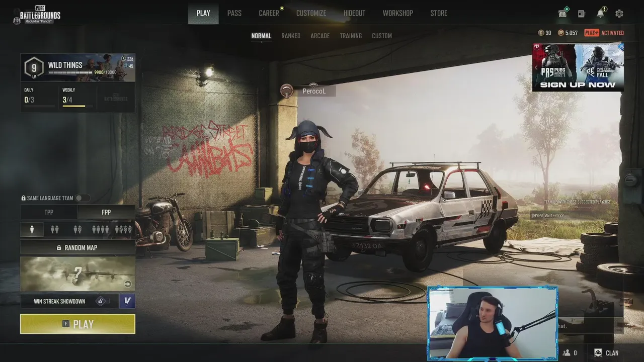
Task: Open the inventory crate icon in top bar
Action: pyautogui.click(x=563, y=14)
